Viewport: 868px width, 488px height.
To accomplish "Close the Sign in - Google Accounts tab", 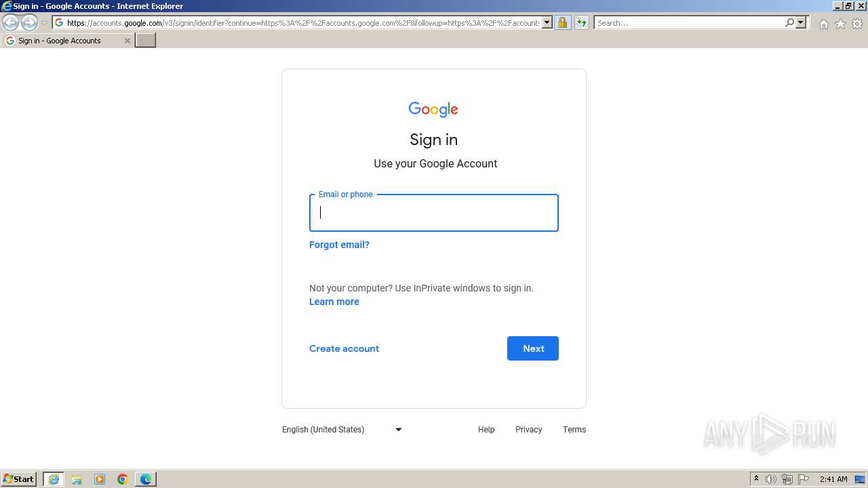I will pyautogui.click(x=127, y=41).
